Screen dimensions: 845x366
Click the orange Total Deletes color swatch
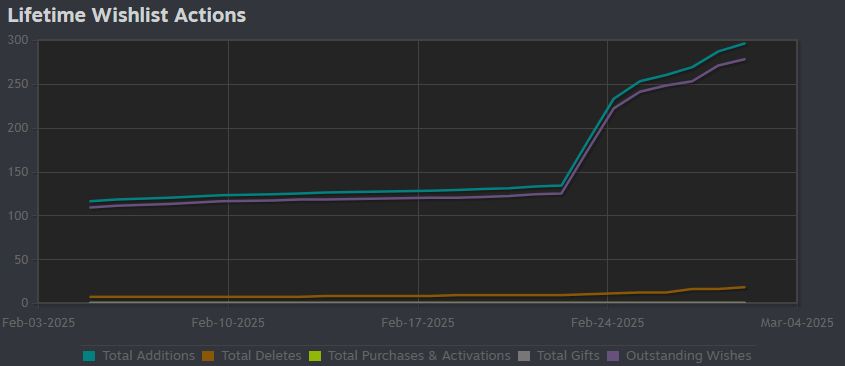coord(208,356)
